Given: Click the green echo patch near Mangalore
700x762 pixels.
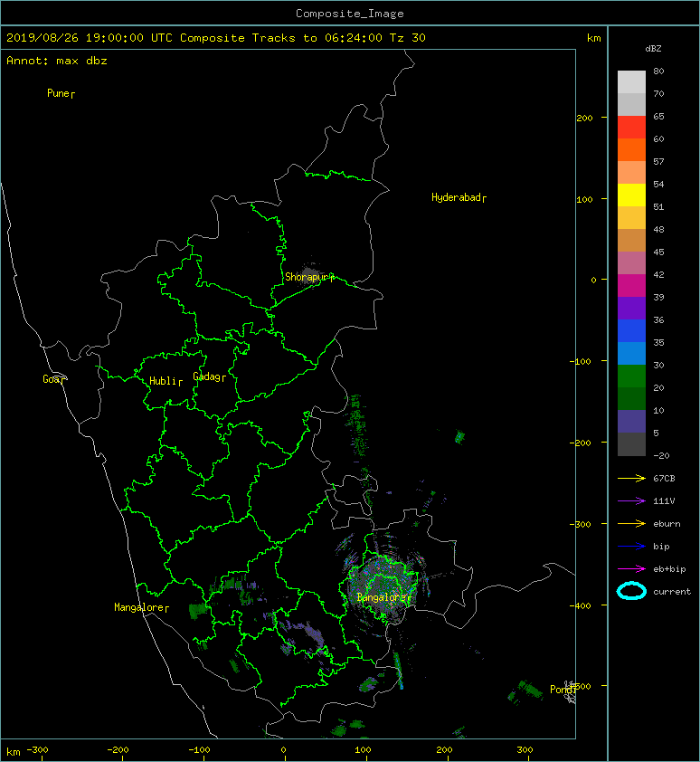Looking at the screenshot, I should point(198,611).
